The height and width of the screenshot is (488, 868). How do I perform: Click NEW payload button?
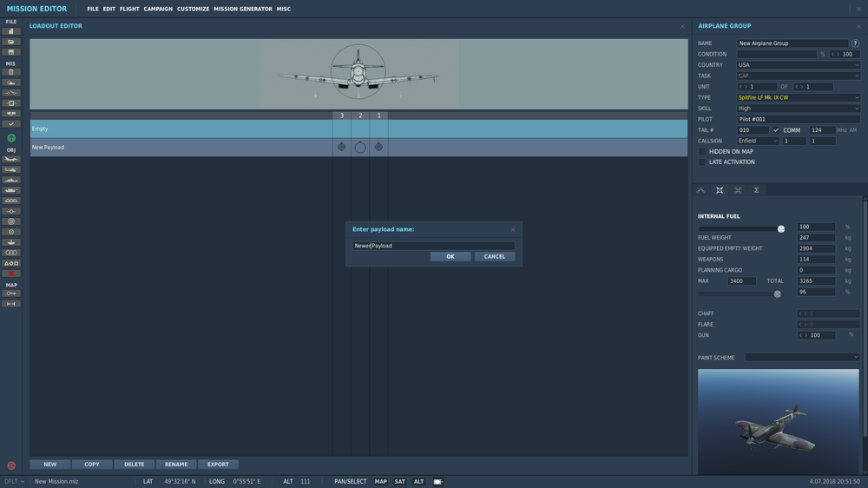49,465
